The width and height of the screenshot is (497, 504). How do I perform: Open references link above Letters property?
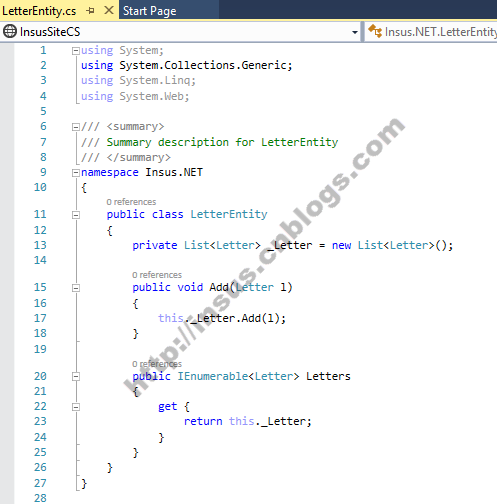(x=157, y=364)
